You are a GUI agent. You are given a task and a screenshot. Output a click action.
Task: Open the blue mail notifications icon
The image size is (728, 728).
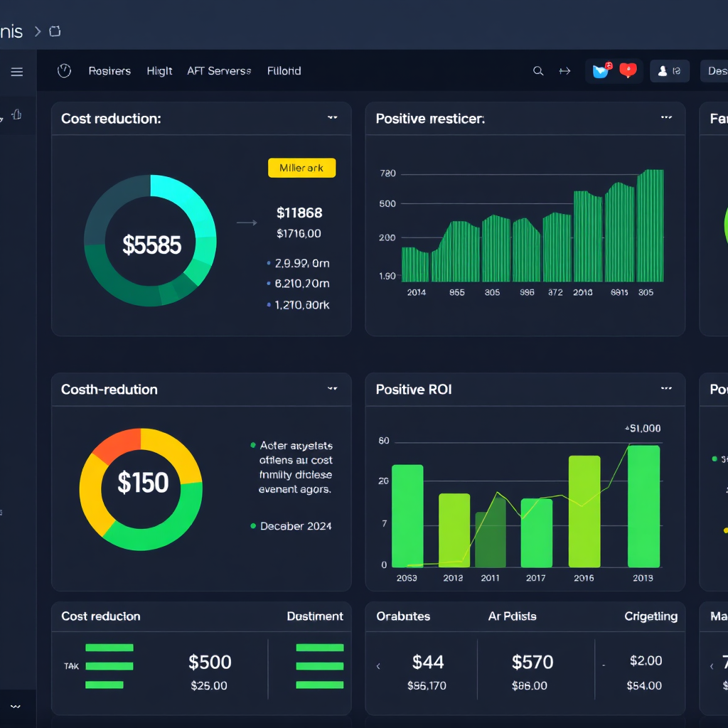(x=601, y=71)
